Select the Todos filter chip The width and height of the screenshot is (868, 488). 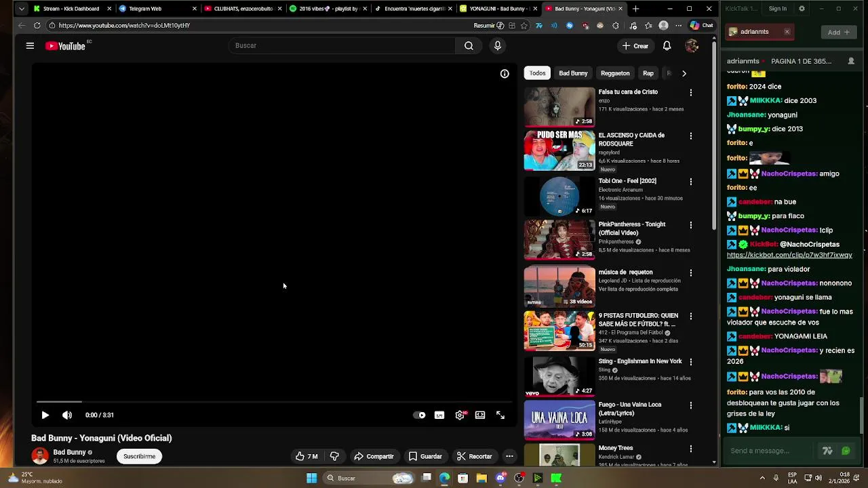point(537,73)
